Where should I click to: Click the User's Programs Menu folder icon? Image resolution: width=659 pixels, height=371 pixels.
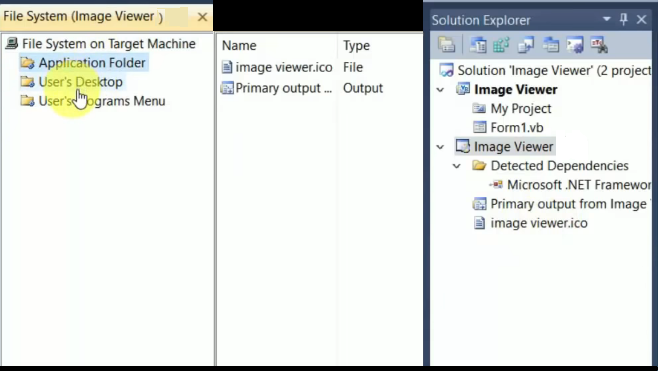click(x=27, y=101)
